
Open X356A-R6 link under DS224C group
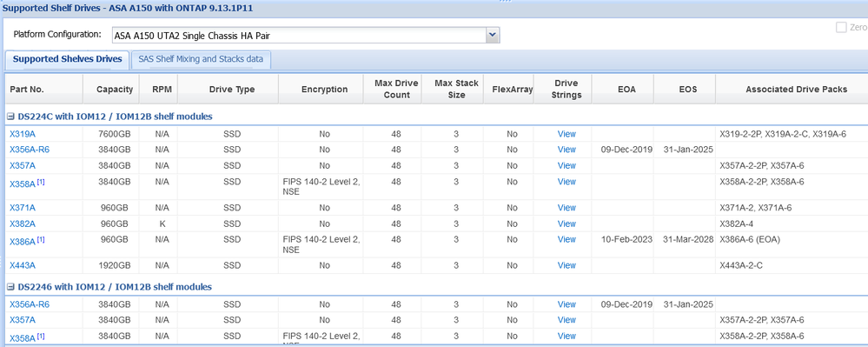click(x=30, y=150)
